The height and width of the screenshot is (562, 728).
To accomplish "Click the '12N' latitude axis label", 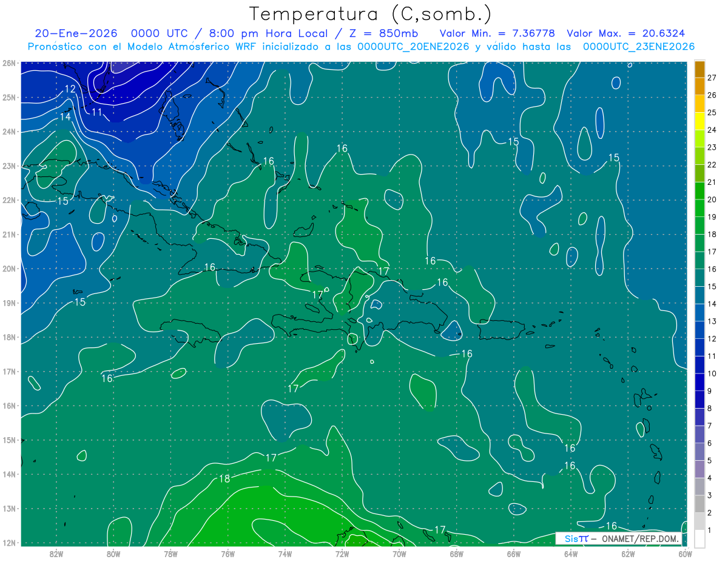I will [9, 543].
